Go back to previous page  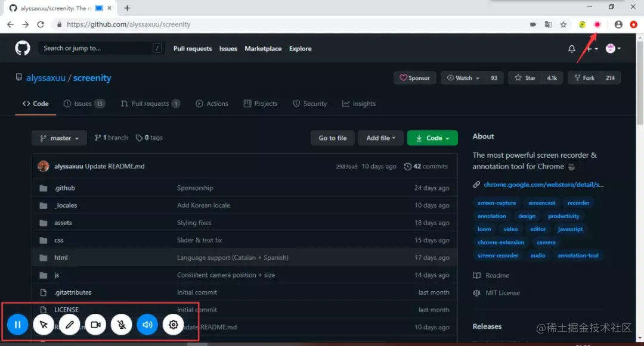coord(10,24)
